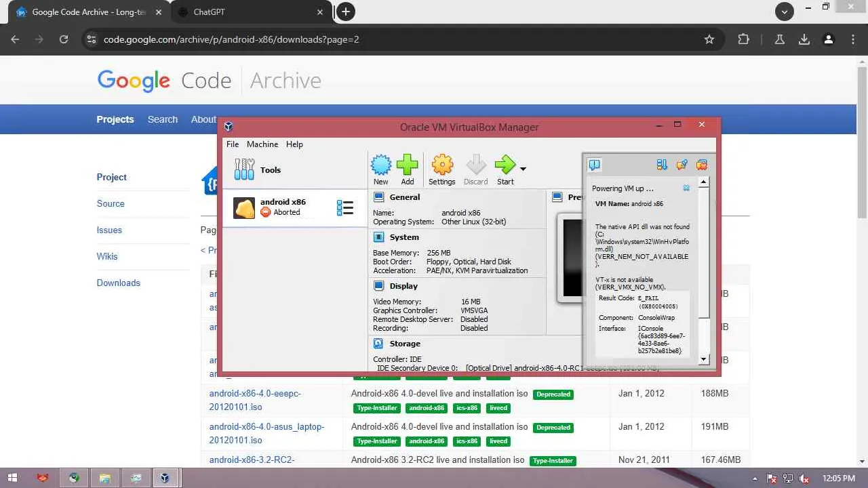
Task: Open File Explorer from the taskbar
Action: pos(104,478)
